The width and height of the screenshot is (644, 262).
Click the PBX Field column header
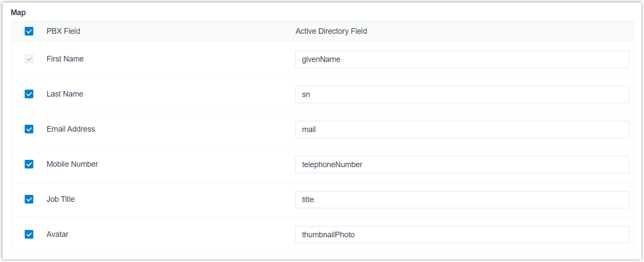click(x=63, y=31)
